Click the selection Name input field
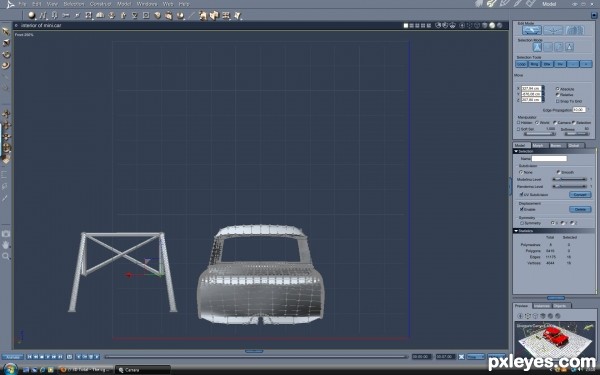This screenshot has width=600, height=375. [x=549, y=158]
